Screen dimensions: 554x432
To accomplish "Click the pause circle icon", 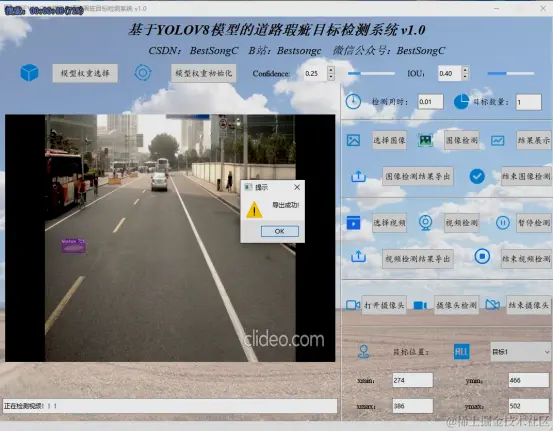I will tap(502, 223).
